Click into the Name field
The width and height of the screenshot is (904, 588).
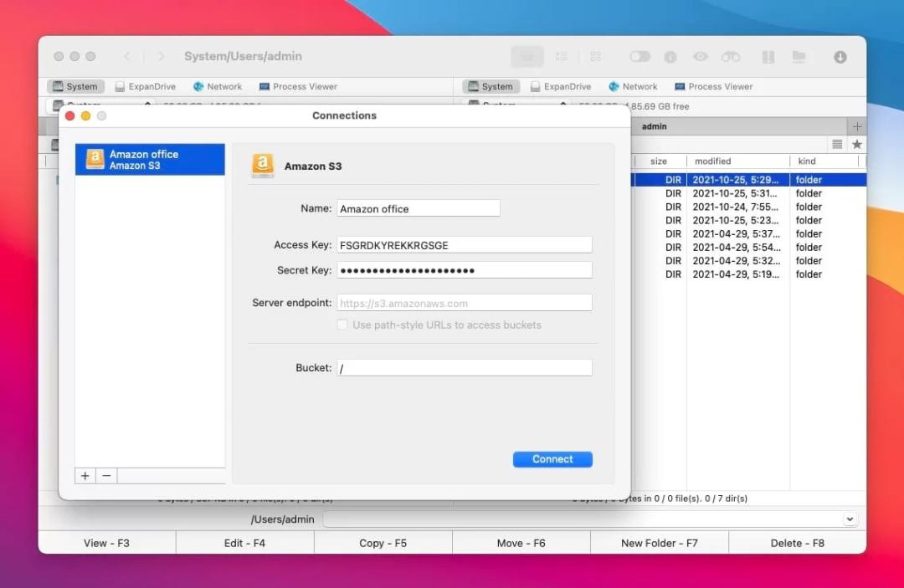[x=419, y=208]
